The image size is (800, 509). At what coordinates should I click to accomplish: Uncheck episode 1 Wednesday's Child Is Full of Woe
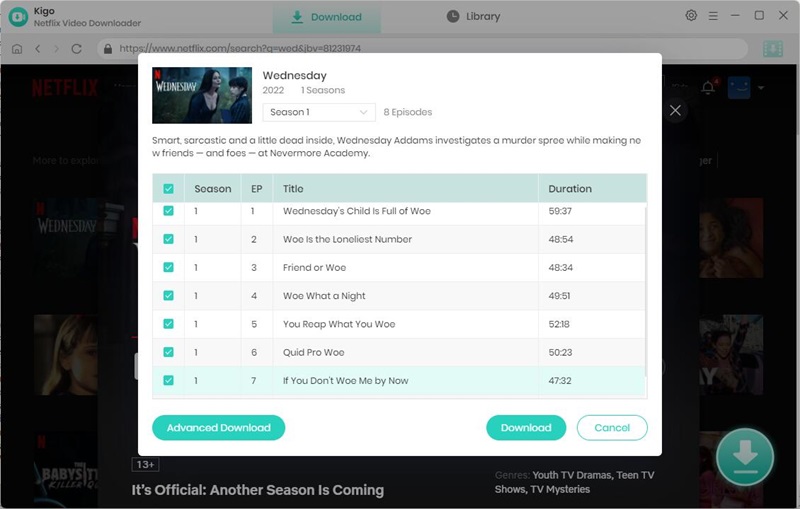[168, 211]
